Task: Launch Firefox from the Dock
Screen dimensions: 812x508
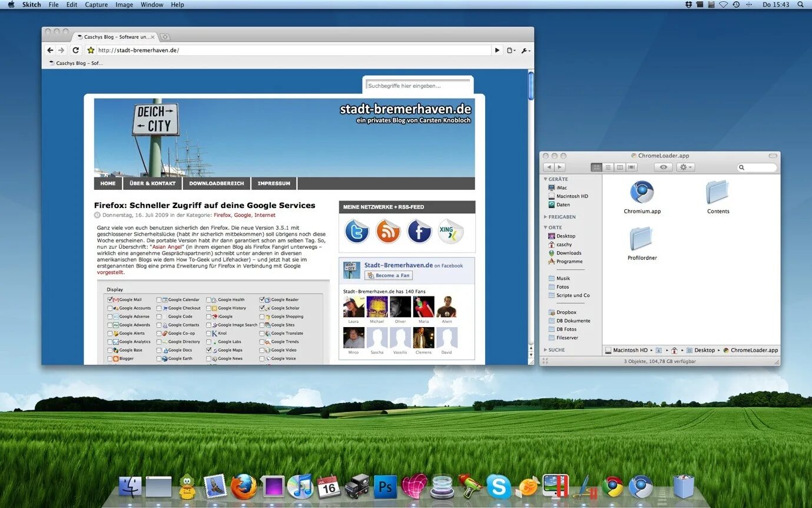Action: (243, 487)
